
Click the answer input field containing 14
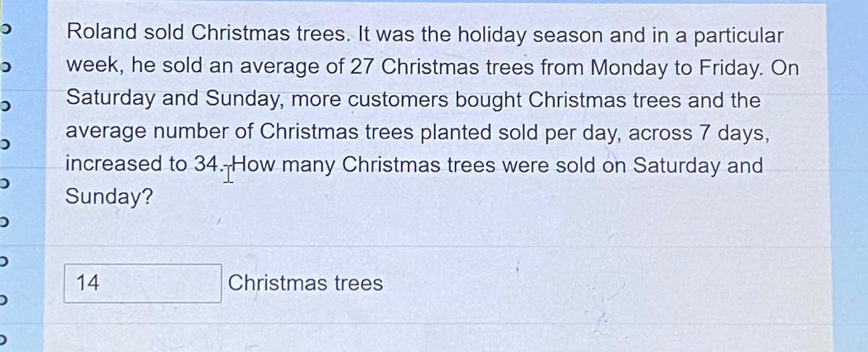(x=142, y=283)
